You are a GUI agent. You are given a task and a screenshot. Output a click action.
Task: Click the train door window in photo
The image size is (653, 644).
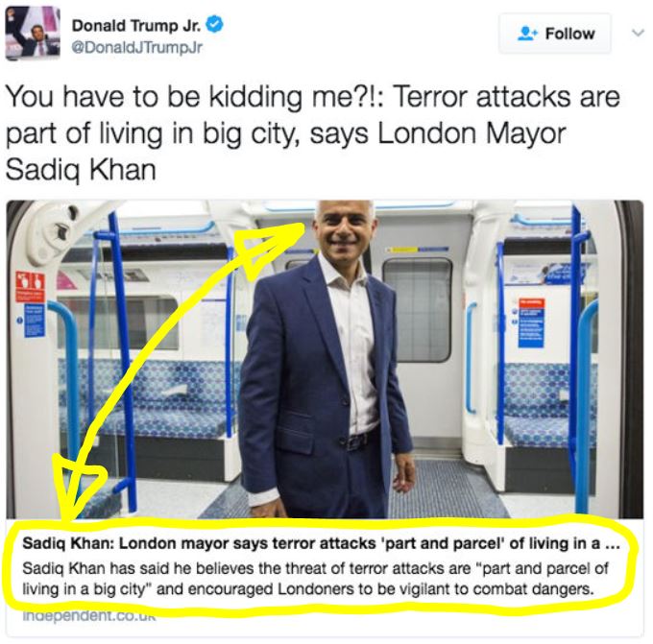tap(418, 310)
